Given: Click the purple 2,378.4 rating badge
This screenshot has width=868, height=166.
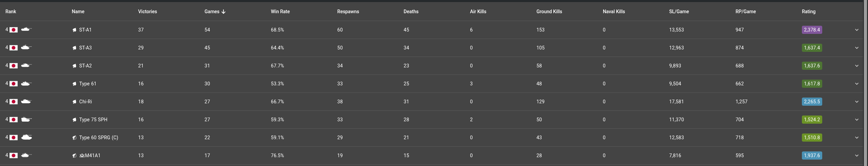Looking at the screenshot, I should tap(812, 30).
